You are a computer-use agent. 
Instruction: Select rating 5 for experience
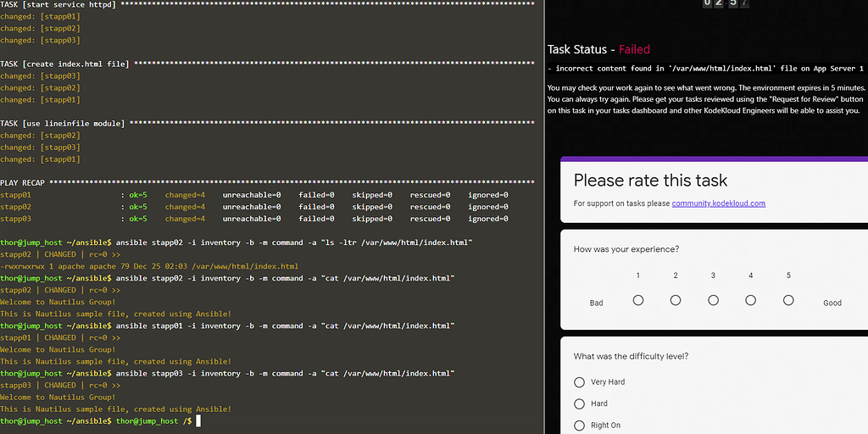788,300
